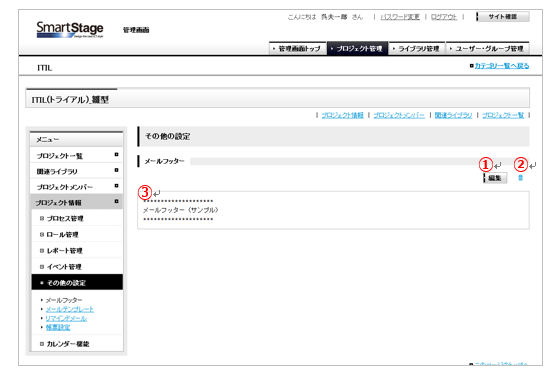The width and height of the screenshot is (546, 369).
Task: Open the プロジェクト一覧 link under the project title
Action: click(x=503, y=115)
